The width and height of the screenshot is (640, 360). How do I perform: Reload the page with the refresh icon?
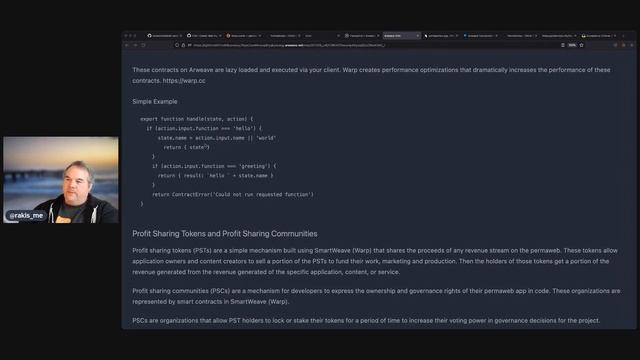(143, 45)
